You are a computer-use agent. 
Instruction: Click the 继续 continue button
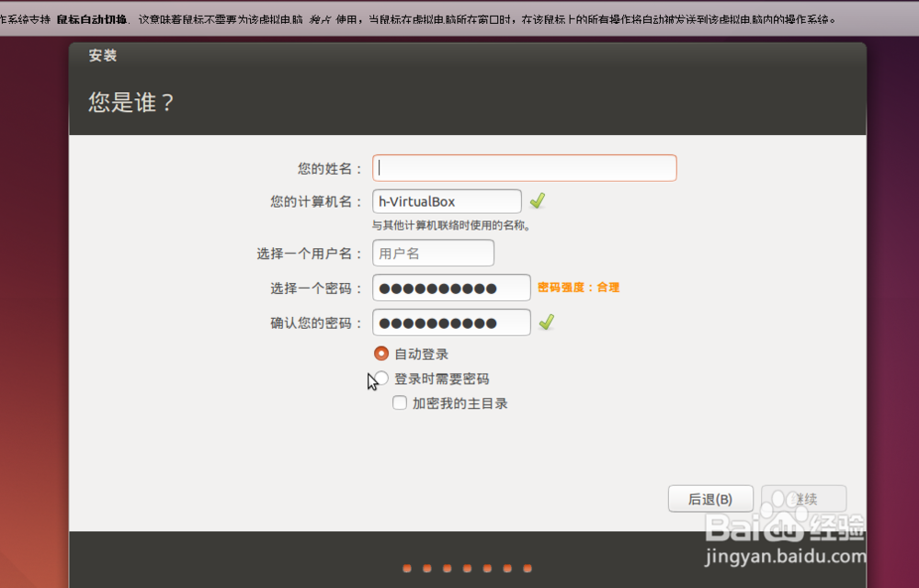804,498
